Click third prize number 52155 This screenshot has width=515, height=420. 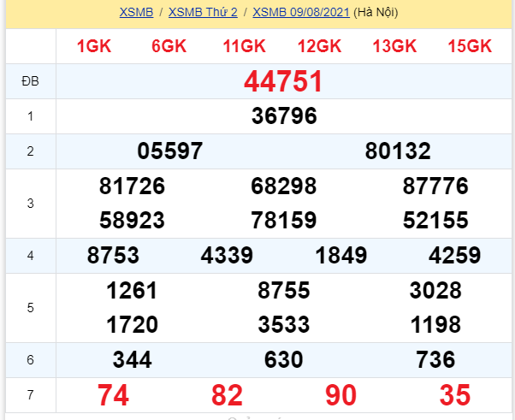(435, 221)
